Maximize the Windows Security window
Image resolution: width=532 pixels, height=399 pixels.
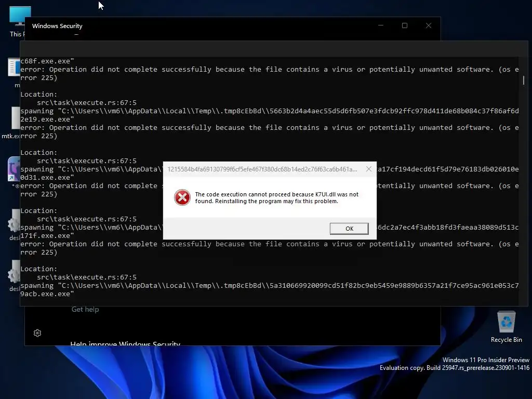pyautogui.click(x=404, y=25)
